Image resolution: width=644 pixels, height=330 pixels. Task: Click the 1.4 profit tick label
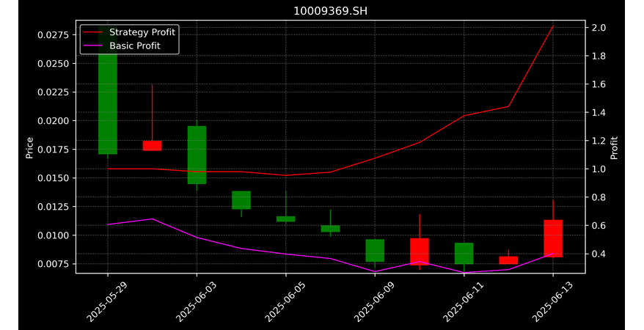click(599, 112)
